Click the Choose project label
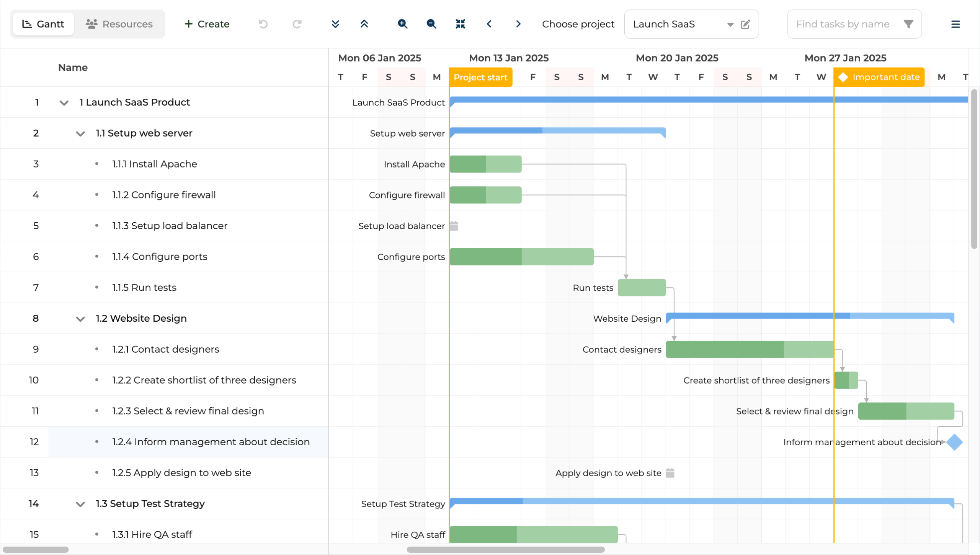The image size is (980, 555). pos(578,24)
